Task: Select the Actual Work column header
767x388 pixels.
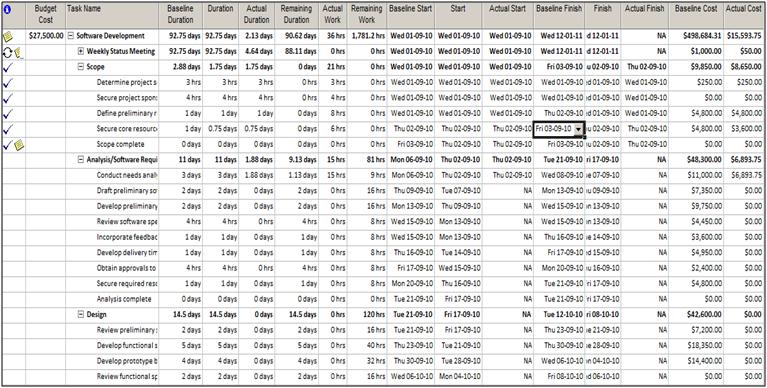Action: pyautogui.click(x=333, y=15)
